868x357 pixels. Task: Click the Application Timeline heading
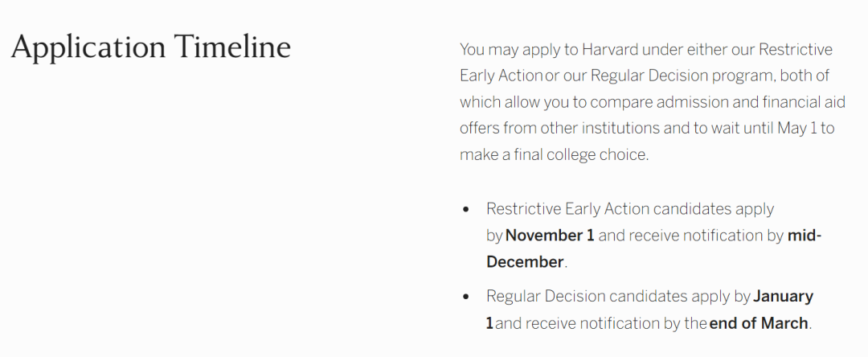point(150,47)
